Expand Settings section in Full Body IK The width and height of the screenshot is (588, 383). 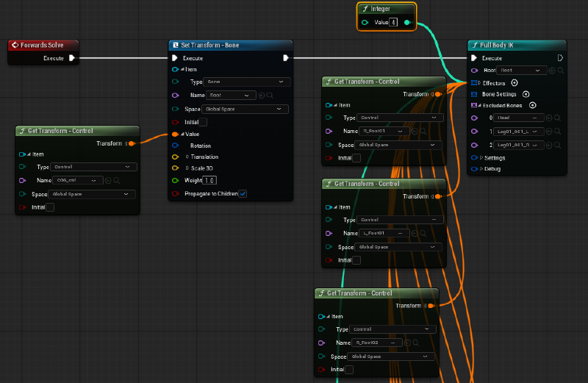[x=481, y=157]
